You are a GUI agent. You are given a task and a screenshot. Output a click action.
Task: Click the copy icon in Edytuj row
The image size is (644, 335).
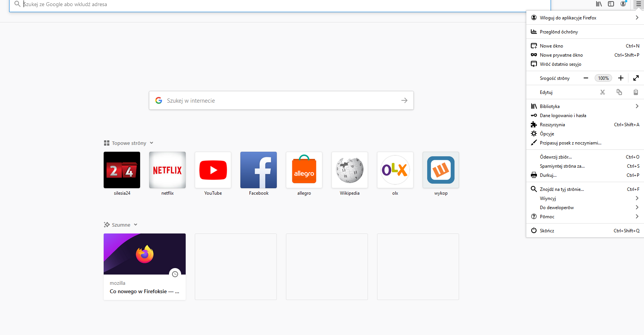619,92
